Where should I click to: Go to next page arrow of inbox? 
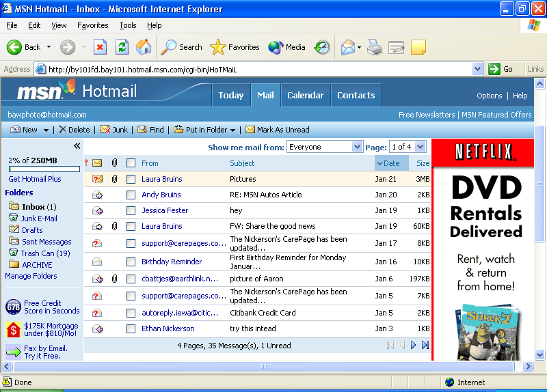(x=414, y=346)
